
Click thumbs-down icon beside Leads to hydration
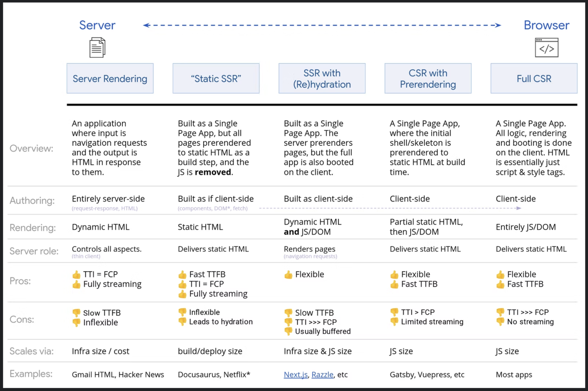pyautogui.click(x=182, y=321)
